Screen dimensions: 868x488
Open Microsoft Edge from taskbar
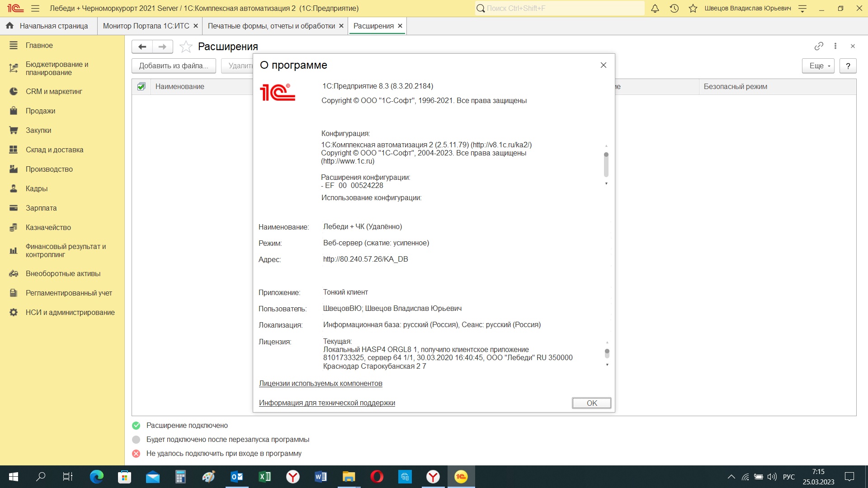(x=97, y=477)
